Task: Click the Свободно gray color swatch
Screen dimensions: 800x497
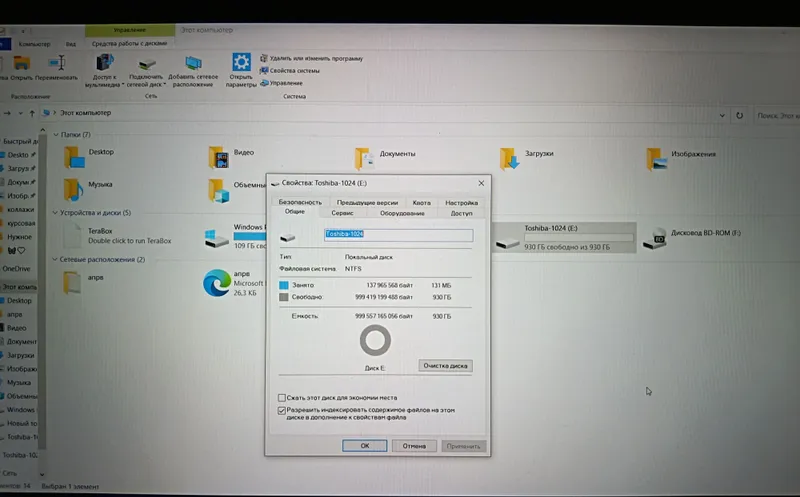Action: tap(284, 297)
